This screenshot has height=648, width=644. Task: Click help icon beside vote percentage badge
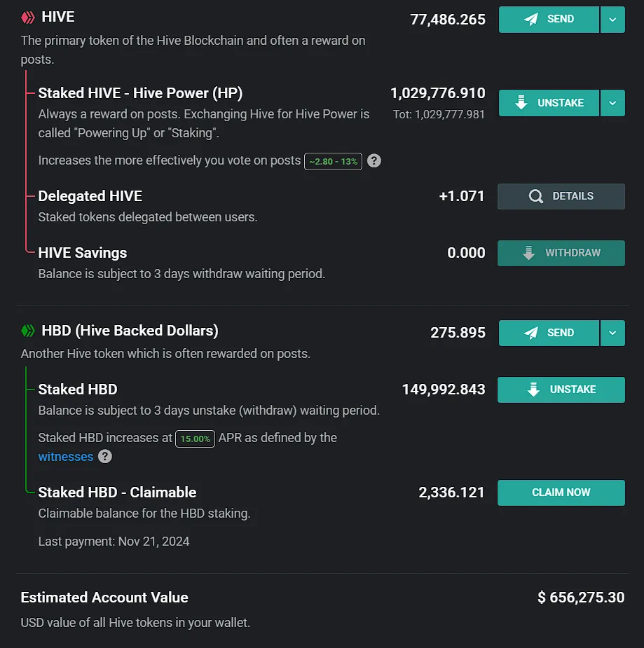pos(374,160)
